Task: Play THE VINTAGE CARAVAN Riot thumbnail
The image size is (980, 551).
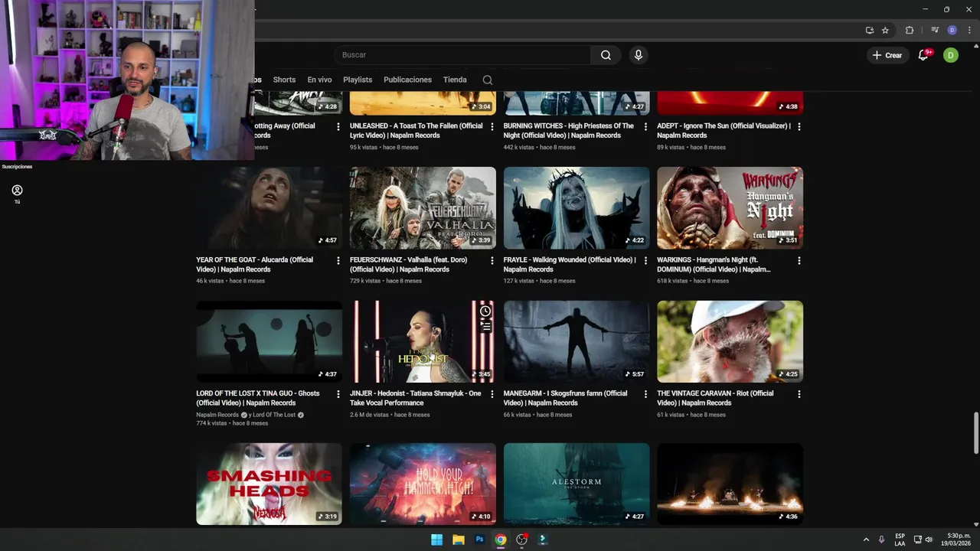Action: coord(730,341)
